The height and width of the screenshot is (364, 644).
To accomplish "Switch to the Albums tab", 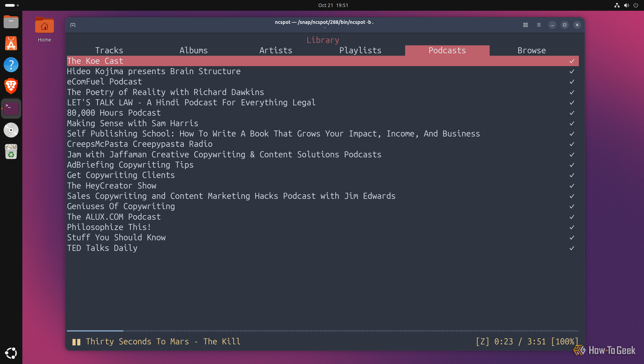I will [x=194, y=51].
